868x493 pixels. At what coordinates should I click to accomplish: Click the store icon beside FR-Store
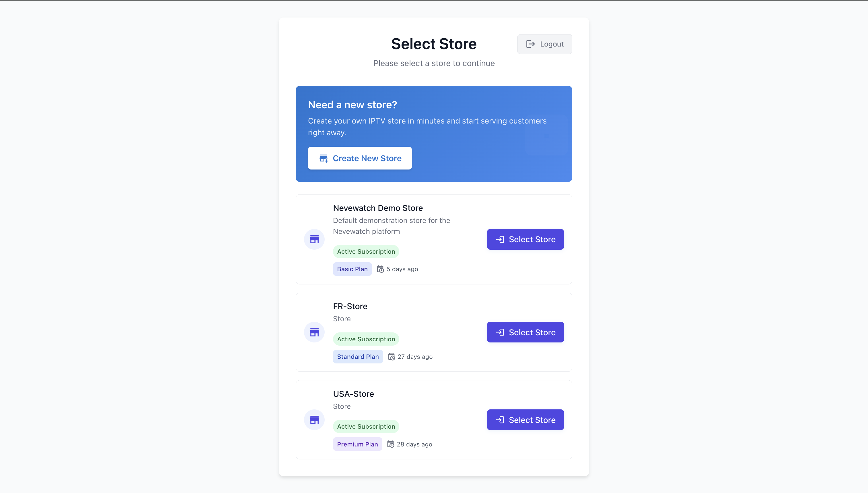314,332
